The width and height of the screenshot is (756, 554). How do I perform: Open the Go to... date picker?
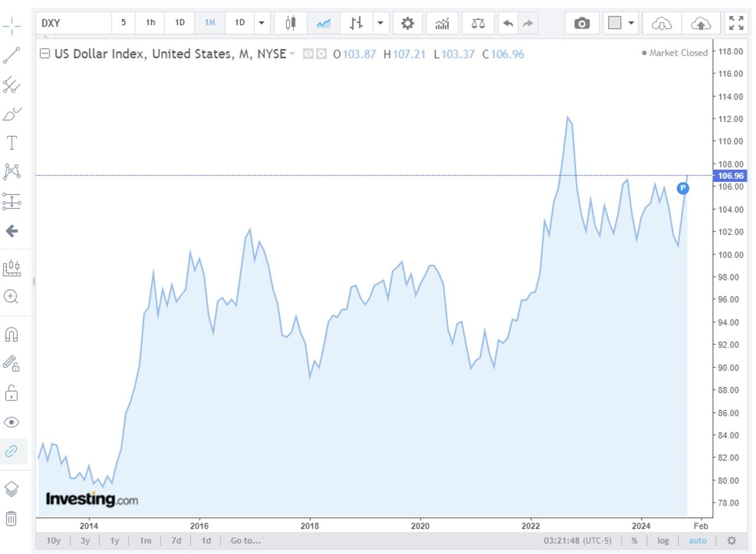246,540
